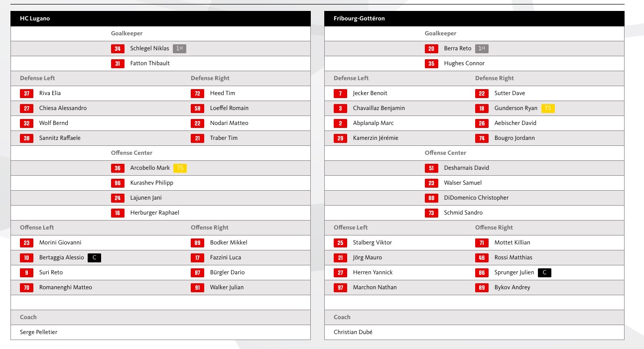Click jersey number 88 badge of DiDomenico Christopher
This screenshot has width=644, height=349.
(x=431, y=198)
